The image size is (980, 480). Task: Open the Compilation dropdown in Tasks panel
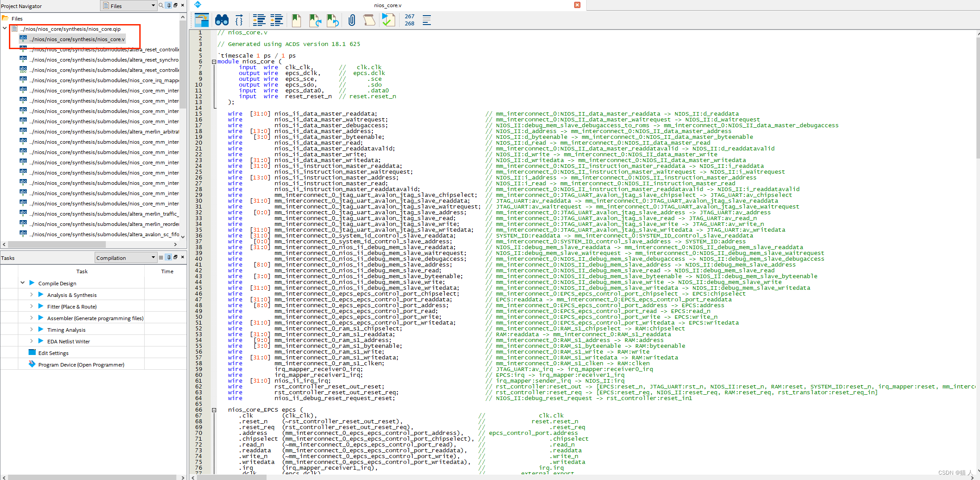coord(125,258)
